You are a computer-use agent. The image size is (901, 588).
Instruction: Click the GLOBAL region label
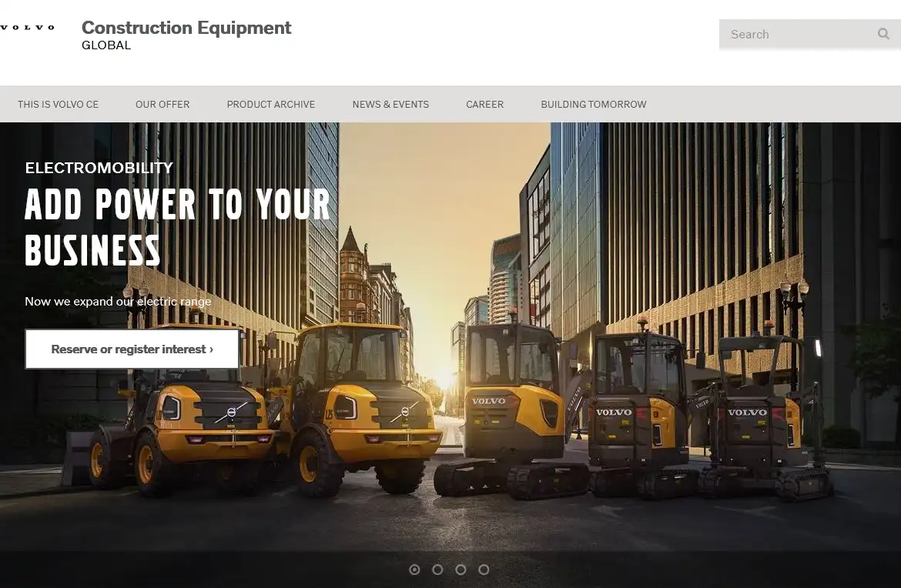click(106, 45)
